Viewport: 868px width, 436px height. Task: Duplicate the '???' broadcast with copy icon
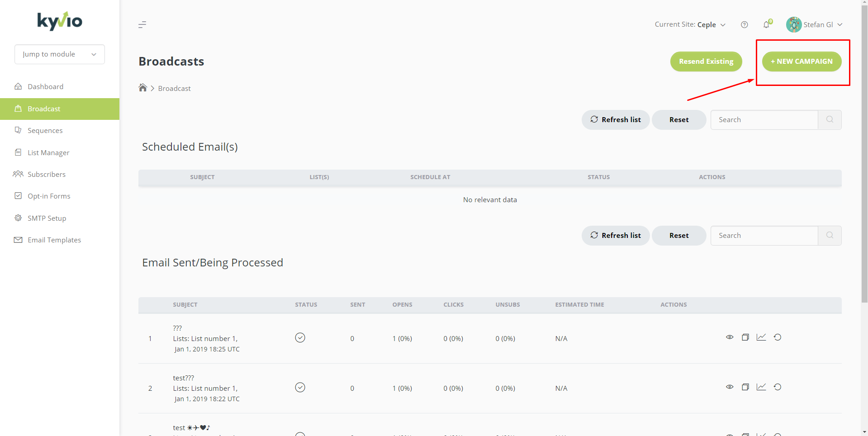745,337
